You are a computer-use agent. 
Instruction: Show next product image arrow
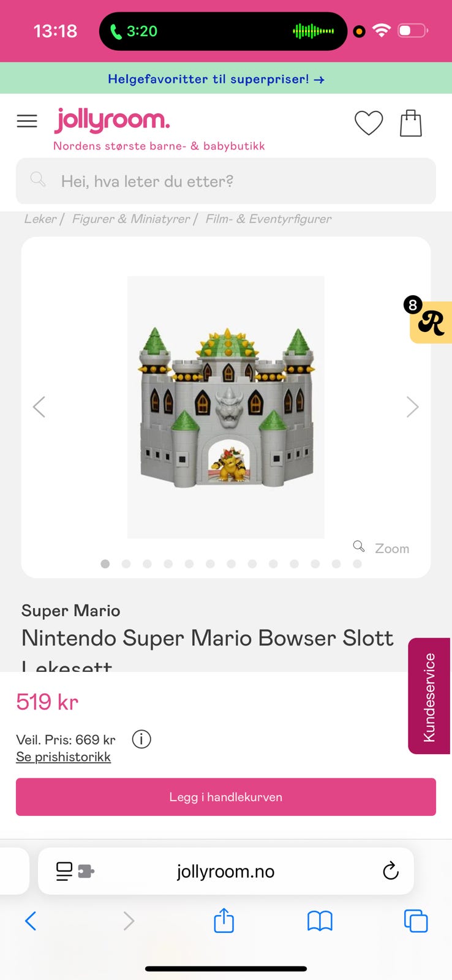coord(412,407)
